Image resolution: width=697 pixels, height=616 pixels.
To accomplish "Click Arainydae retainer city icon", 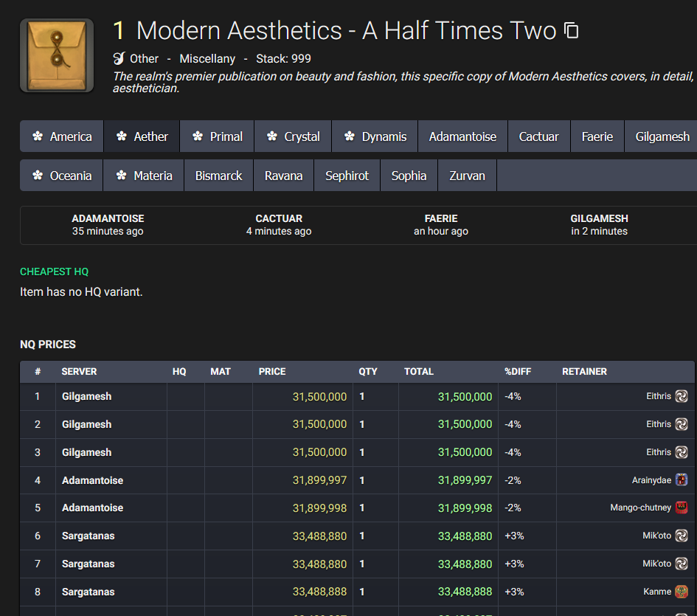I will point(682,480).
